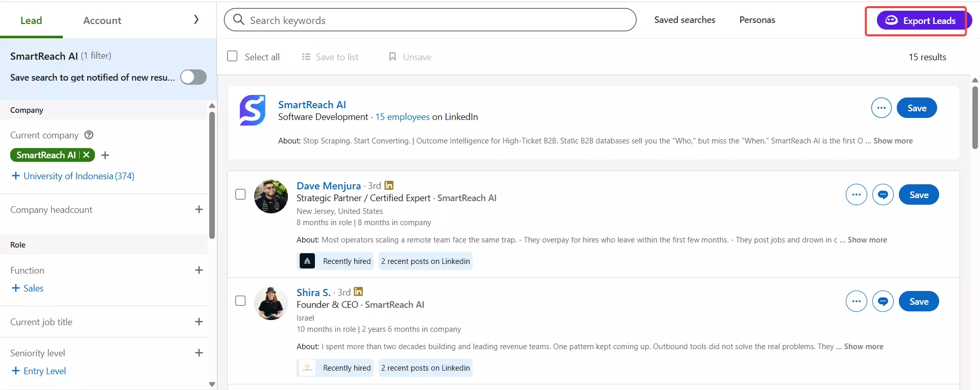Image resolution: width=980 pixels, height=390 pixels.
Task: Add Entry Level seniority filter suggestion
Action: click(x=39, y=371)
